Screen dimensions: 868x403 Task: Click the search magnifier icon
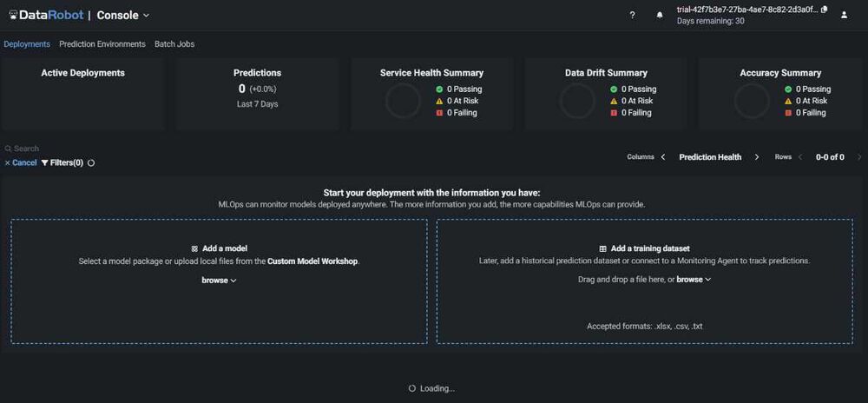pos(8,149)
